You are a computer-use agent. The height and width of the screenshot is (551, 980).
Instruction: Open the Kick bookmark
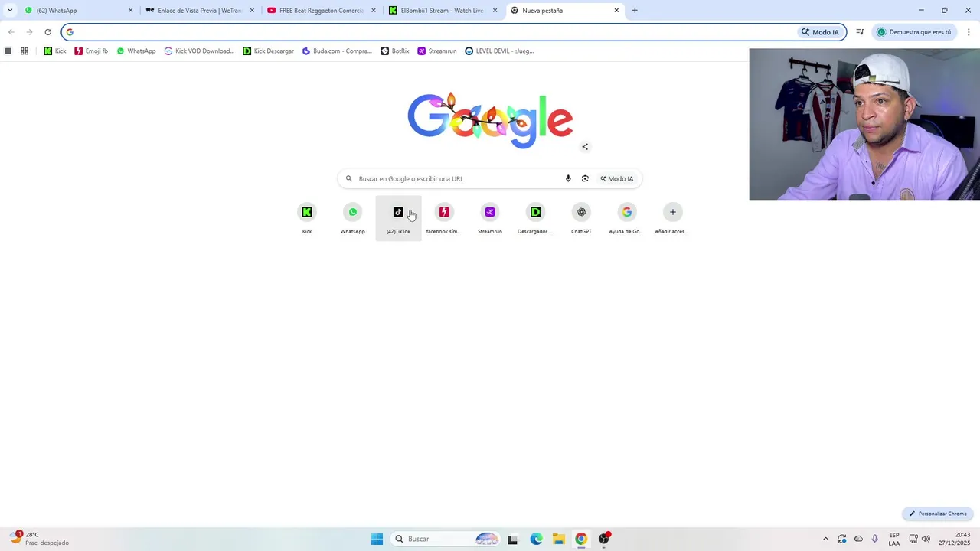click(x=55, y=51)
